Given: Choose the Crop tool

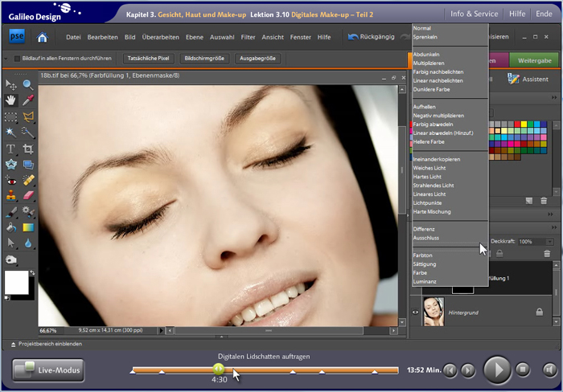Looking at the screenshot, I should (28, 149).
